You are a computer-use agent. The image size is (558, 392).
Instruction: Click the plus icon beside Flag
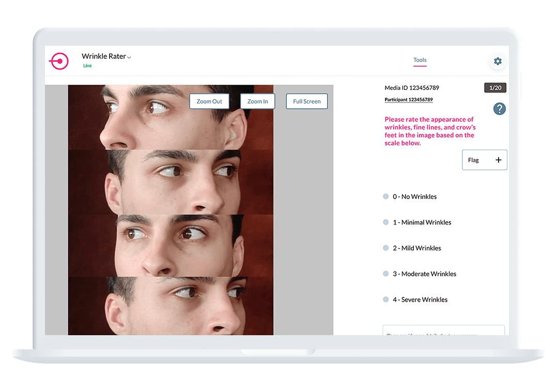[x=498, y=160]
